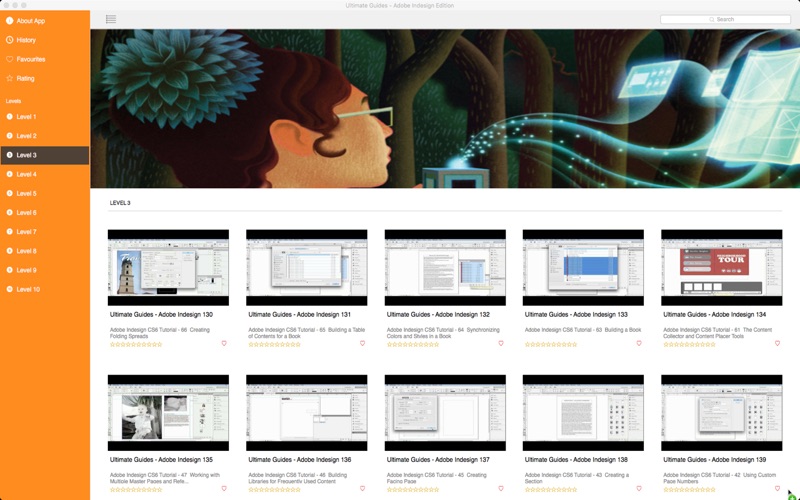Rate Adobe Indesign 136 using star row
800x500 pixels.
(x=274, y=490)
